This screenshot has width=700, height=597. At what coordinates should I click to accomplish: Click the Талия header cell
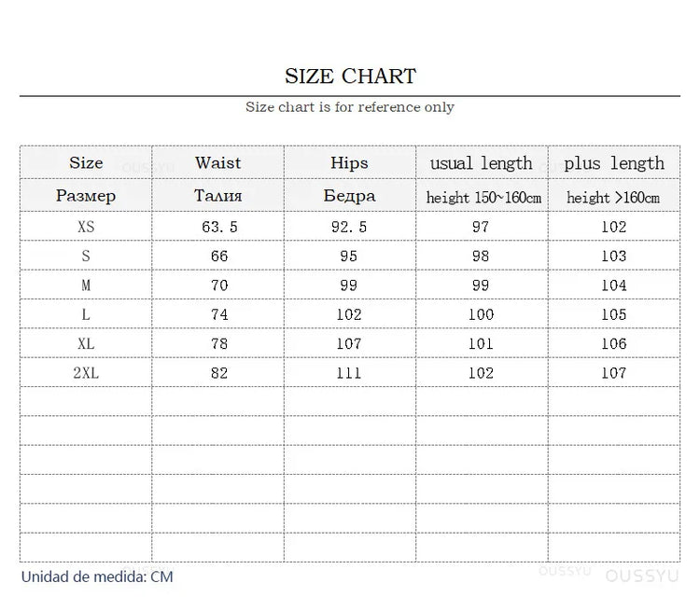[x=217, y=196]
